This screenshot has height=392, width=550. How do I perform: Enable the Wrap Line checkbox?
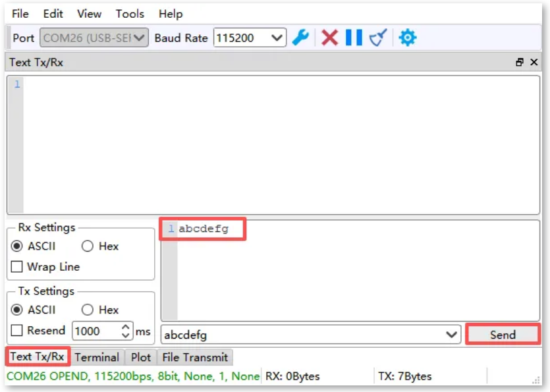click(17, 267)
